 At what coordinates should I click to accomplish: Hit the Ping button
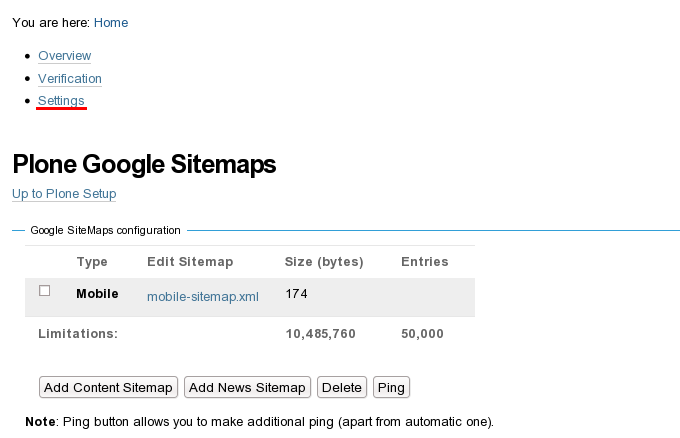(x=391, y=387)
